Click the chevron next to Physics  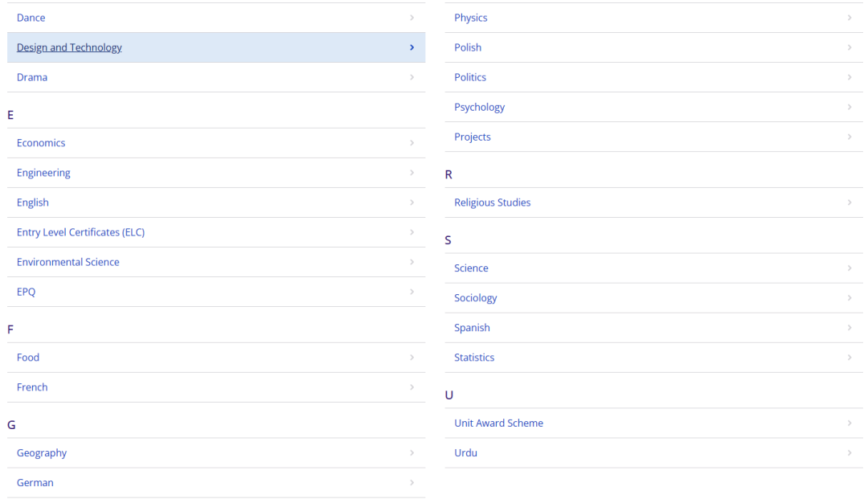click(850, 18)
